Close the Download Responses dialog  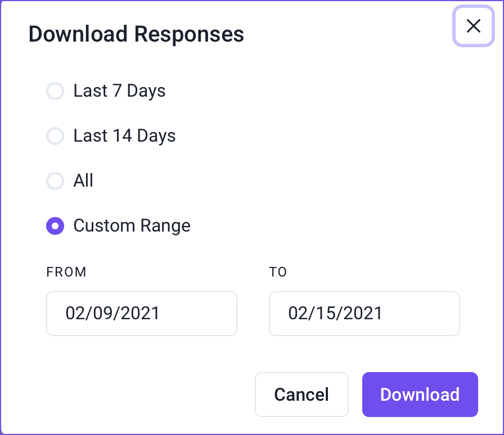(x=474, y=26)
